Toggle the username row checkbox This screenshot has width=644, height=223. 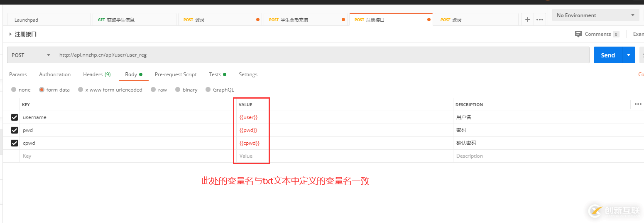click(15, 117)
